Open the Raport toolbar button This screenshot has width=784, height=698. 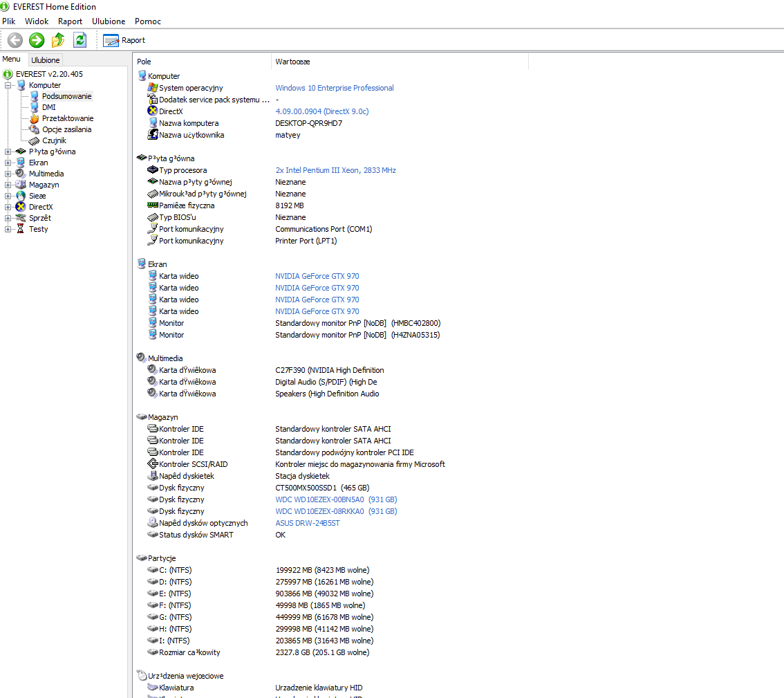click(124, 40)
